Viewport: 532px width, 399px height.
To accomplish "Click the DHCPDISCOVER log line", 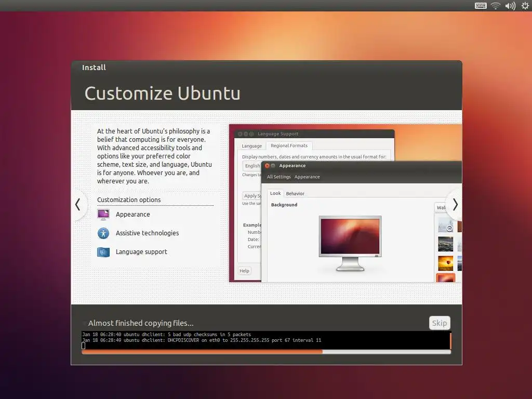I will pos(202,340).
